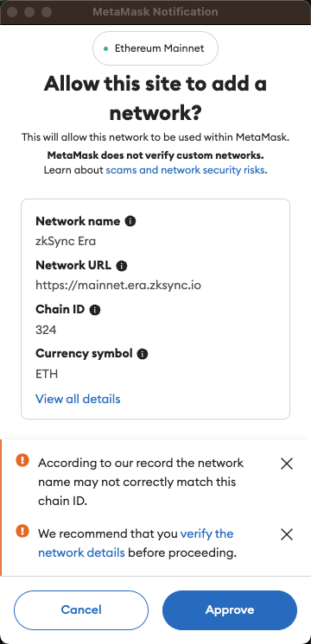This screenshot has height=644, width=311.
Task: Click the Network name info icon
Action: (x=130, y=222)
